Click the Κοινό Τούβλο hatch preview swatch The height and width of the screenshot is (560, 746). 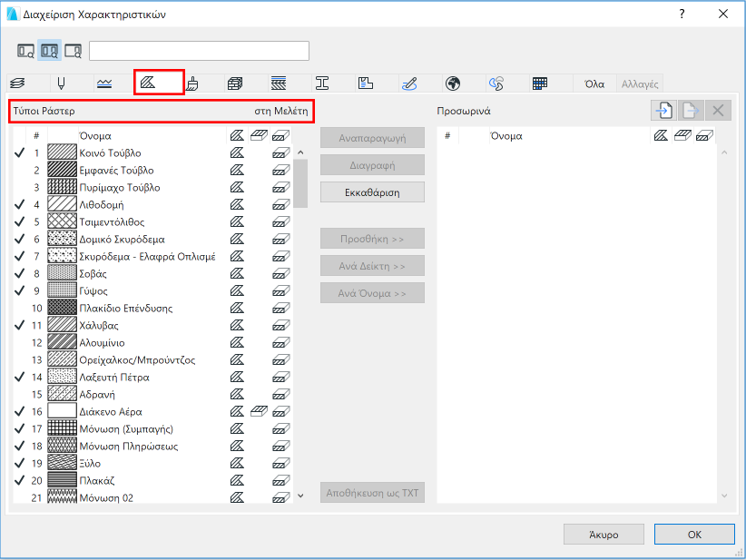[x=62, y=152]
